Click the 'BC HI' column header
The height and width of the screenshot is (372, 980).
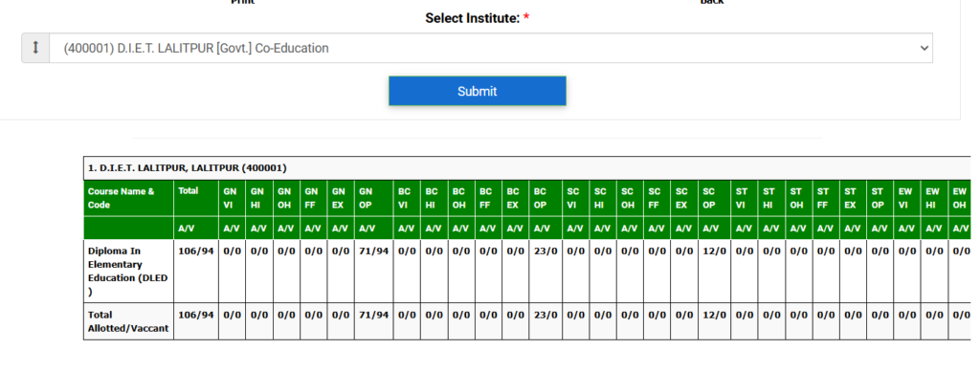click(434, 198)
